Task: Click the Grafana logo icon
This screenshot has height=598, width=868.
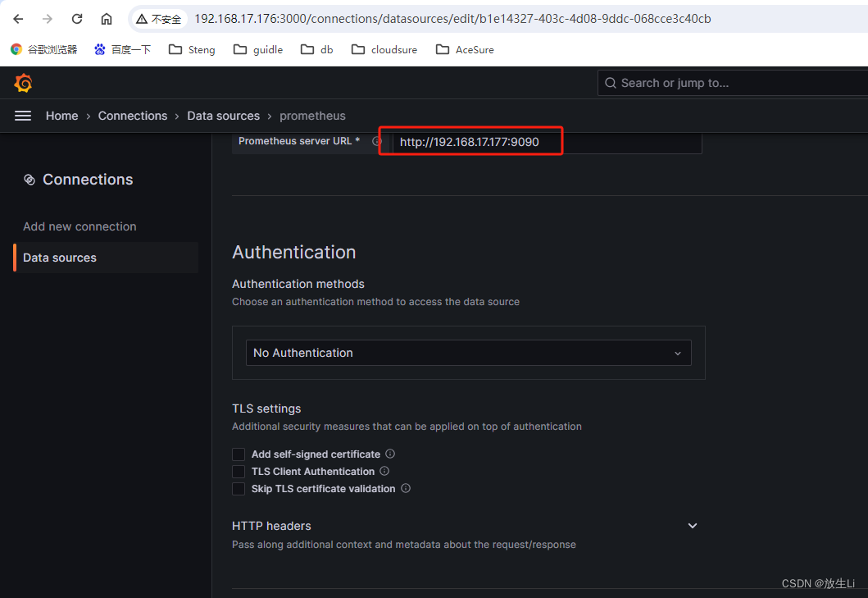Action: [23, 83]
